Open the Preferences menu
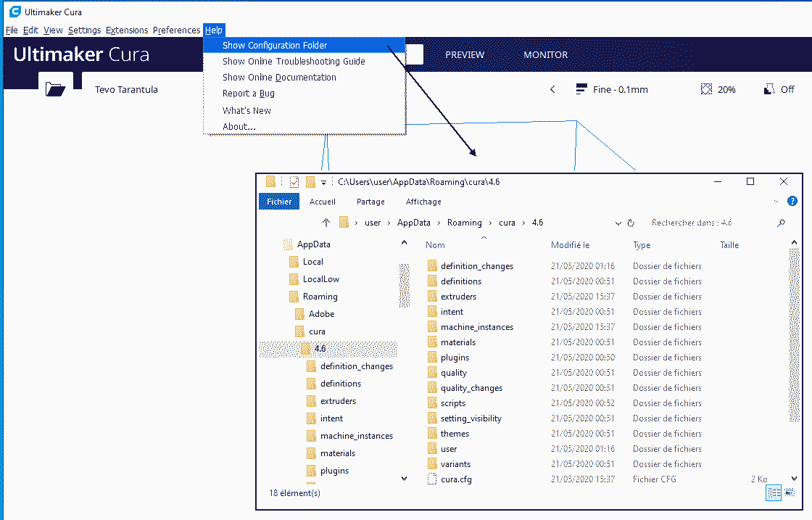Screen dimensions: 812x520 click(176, 30)
